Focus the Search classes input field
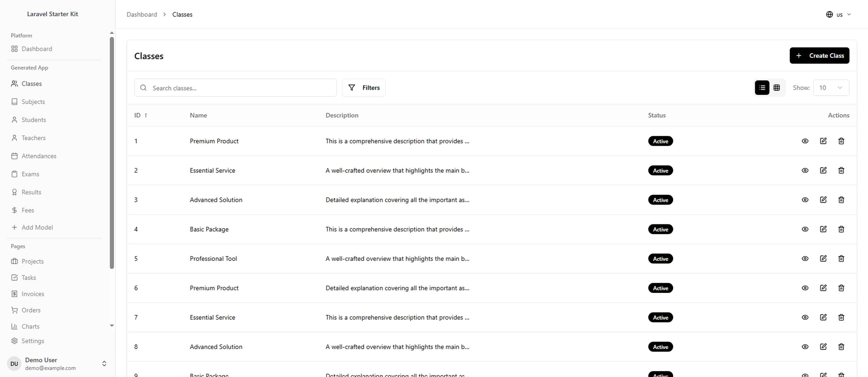868x377 pixels. (235, 88)
